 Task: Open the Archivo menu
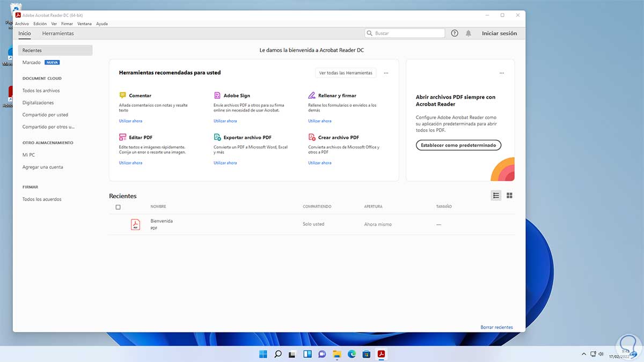(x=22, y=24)
